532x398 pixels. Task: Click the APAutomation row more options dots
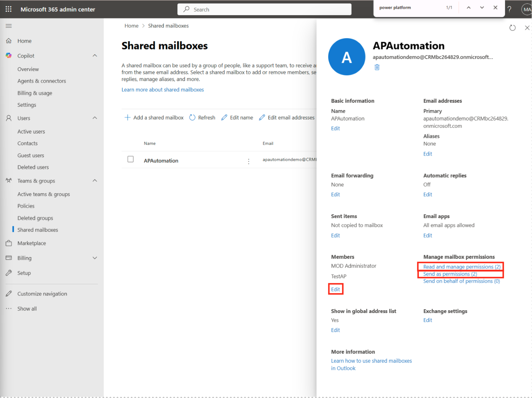249,161
